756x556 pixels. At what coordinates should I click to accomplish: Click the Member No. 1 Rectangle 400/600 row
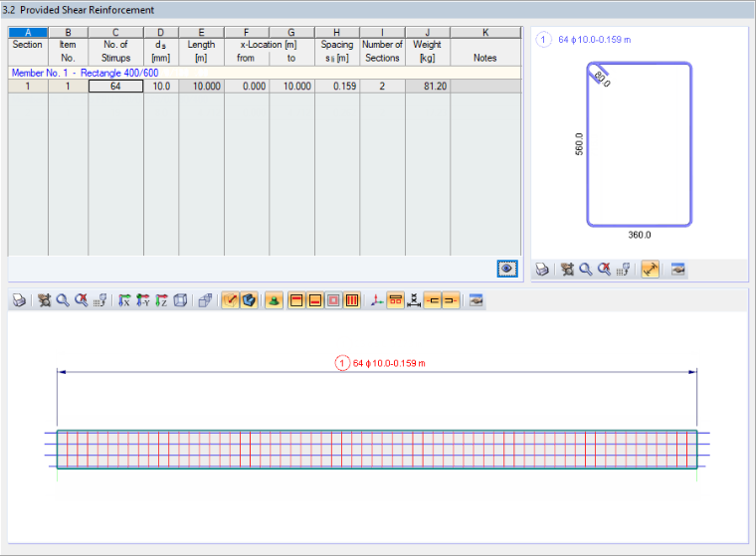[x=265, y=73]
